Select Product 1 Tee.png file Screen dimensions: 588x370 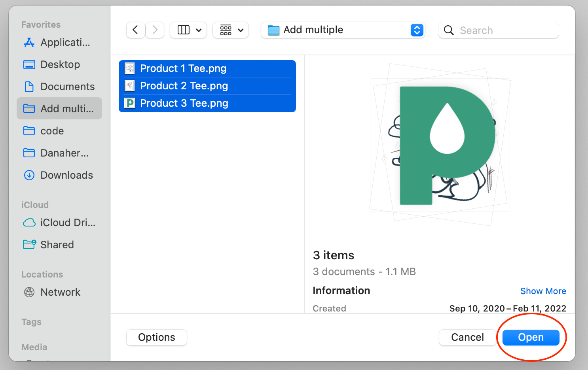207,68
